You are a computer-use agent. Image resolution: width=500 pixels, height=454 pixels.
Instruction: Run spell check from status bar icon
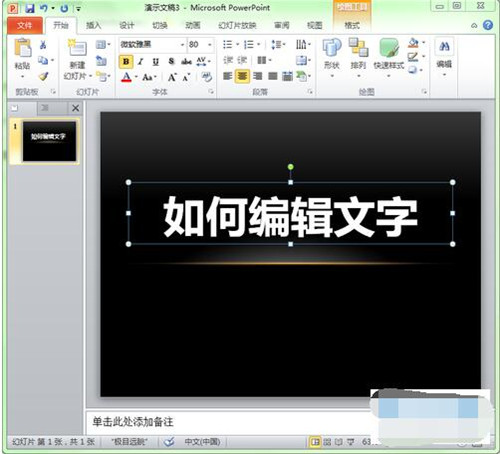169,442
